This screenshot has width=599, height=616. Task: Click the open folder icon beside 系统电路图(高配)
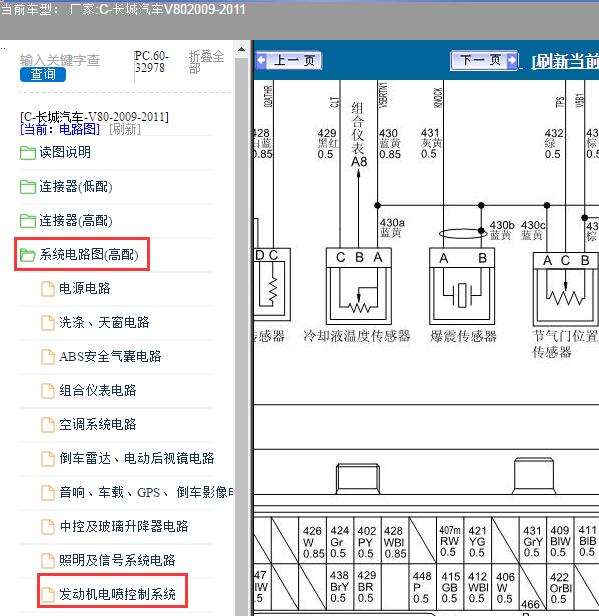[x=28, y=255]
